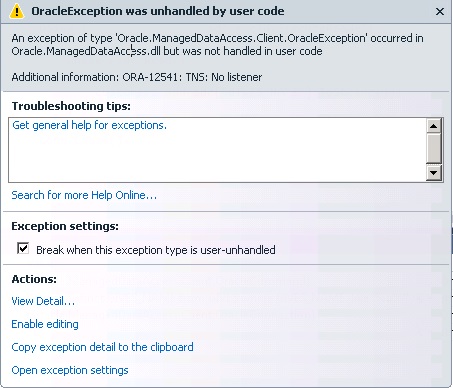The image size is (453, 388).
Task: Click the Exception settings heading
Action: click(x=65, y=226)
